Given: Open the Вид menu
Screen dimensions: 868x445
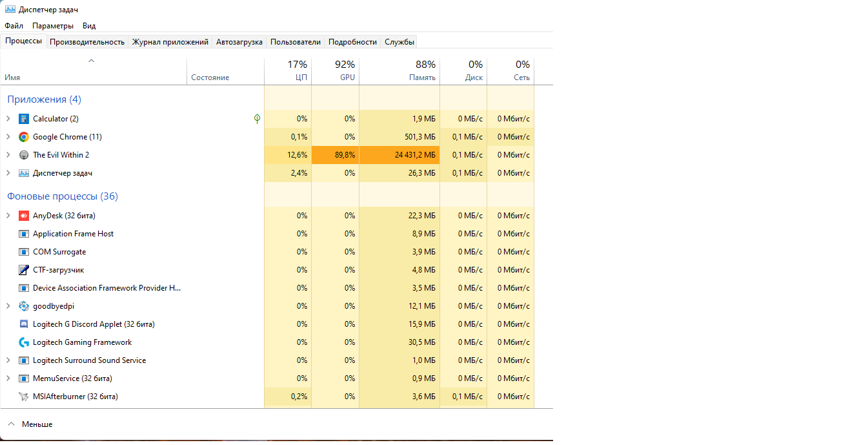Looking at the screenshot, I should 89,26.
